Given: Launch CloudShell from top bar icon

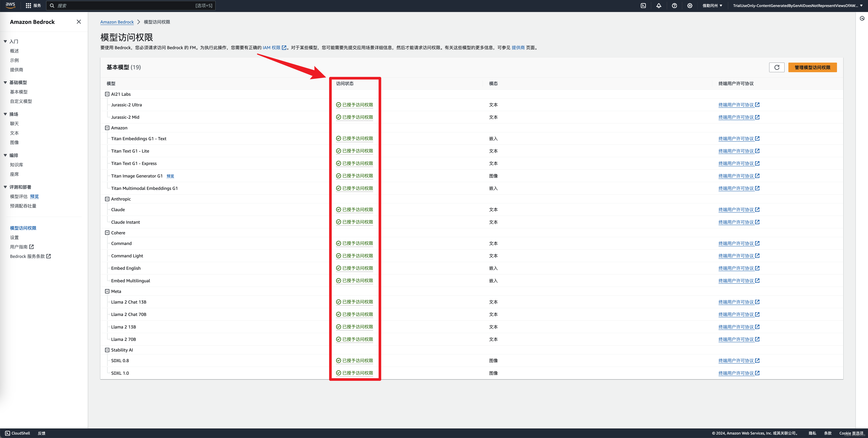Looking at the screenshot, I should [643, 5].
